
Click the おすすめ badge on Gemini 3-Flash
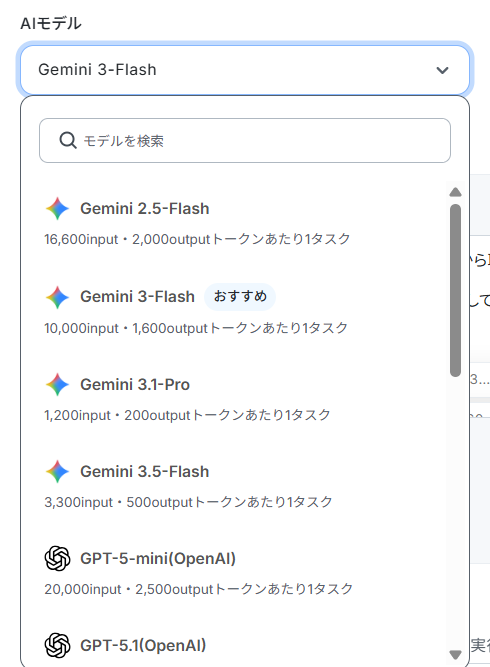coord(240,296)
